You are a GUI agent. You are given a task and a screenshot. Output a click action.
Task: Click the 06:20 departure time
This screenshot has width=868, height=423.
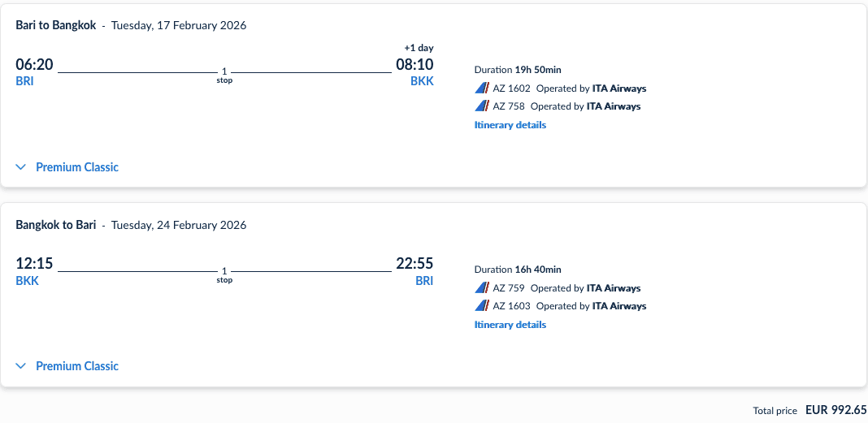pyautogui.click(x=33, y=64)
